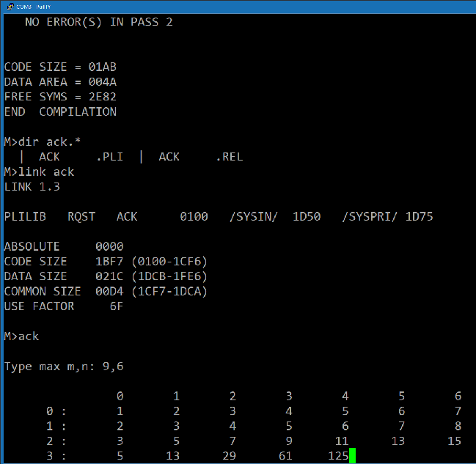Screen dimensions: 476x464
Task: Click the USE FACTOR 6F line
Action: (64, 306)
